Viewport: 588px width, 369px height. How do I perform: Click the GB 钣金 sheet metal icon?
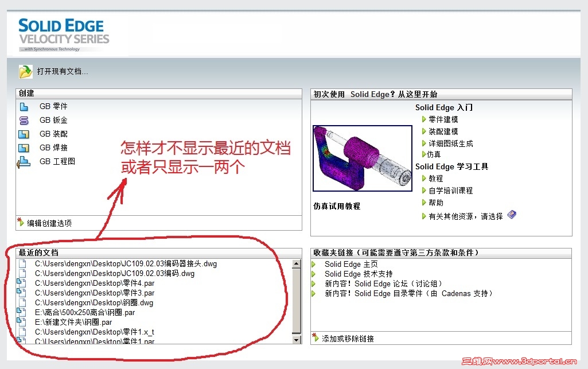[x=24, y=121]
